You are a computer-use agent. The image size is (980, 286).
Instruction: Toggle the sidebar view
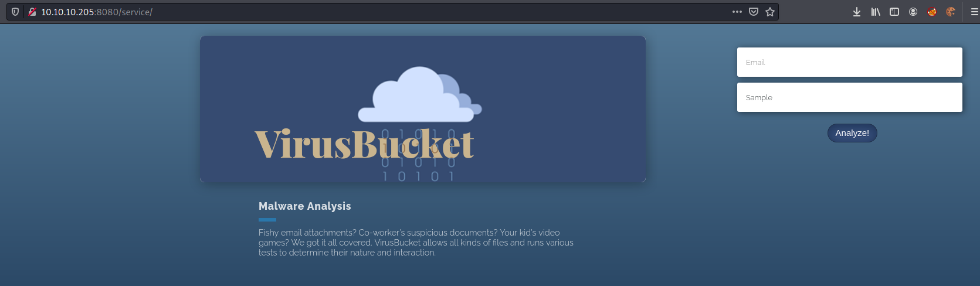pyautogui.click(x=894, y=12)
